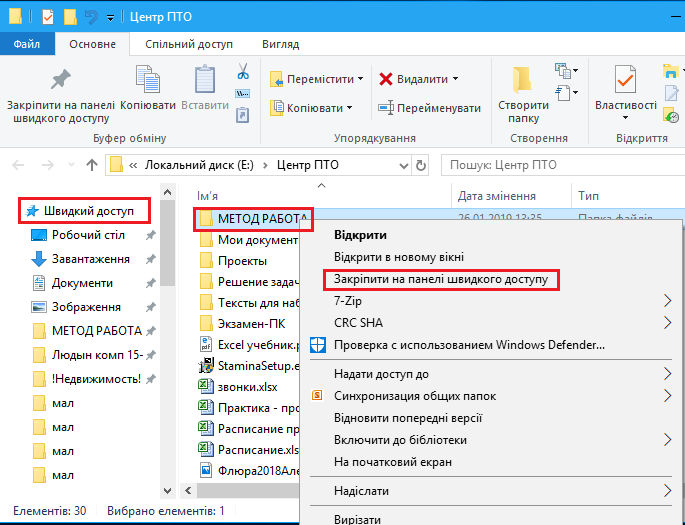Open the Властивості dropdown arrow
The height and width of the screenshot is (525, 685).
click(x=625, y=118)
